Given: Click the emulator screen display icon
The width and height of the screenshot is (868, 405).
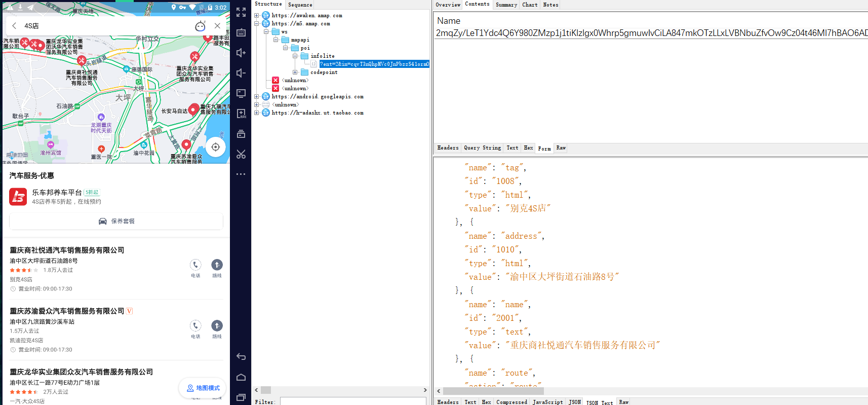Looking at the screenshot, I should click(x=241, y=93).
